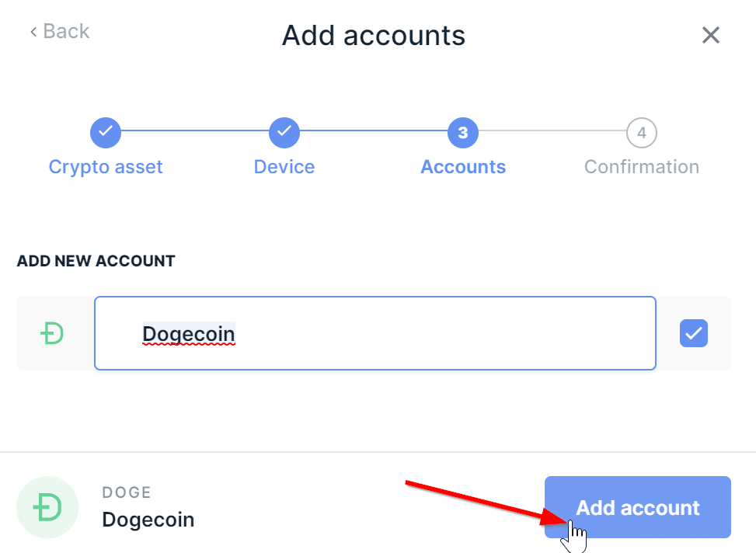Click the Accounts step label
The width and height of the screenshot is (756, 553).
(x=463, y=167)
